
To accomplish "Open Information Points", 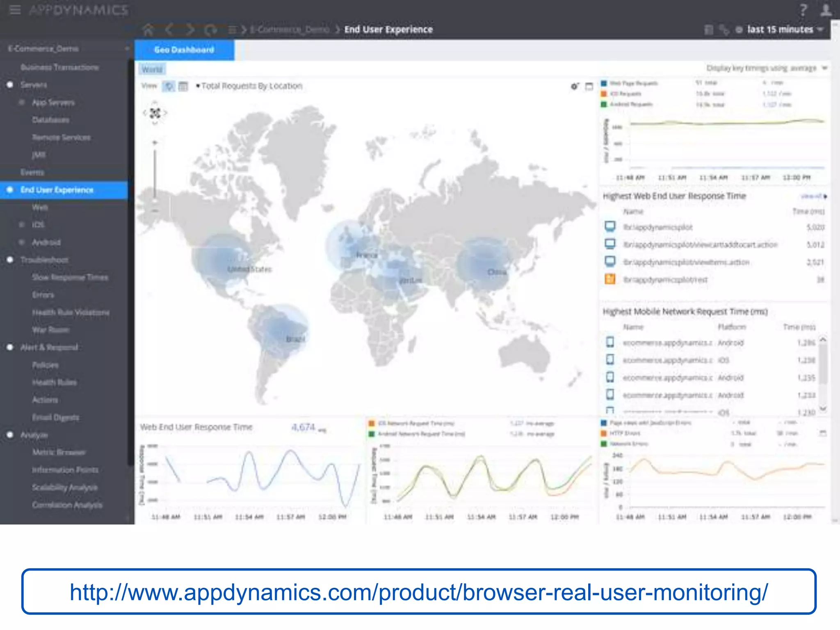I will coord(65,470).
